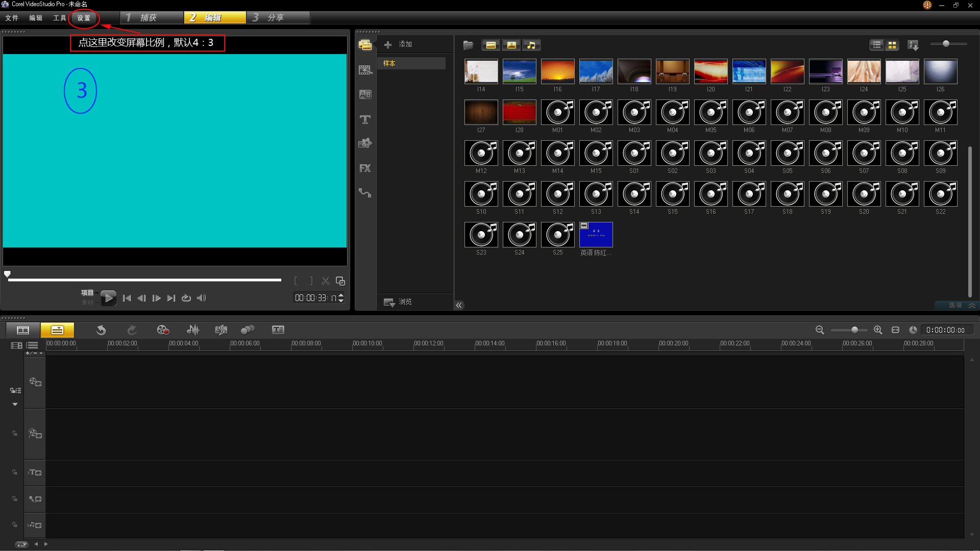
Task: Switch to the 分享 step tab
Action: [x=276, y=18]
